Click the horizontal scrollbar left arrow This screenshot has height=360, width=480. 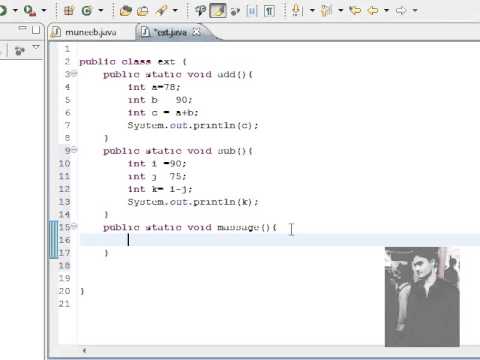coord(84,350)
